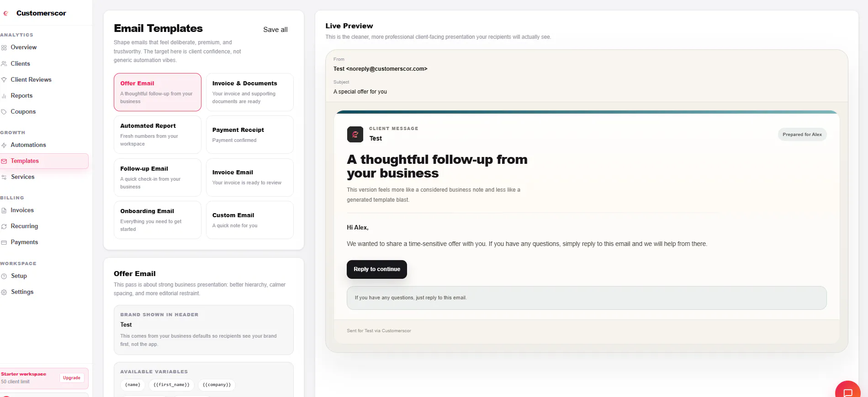Insert the {{company}} variable chip
The width and height of the screenshot is (868, 397).
[217, 385]
